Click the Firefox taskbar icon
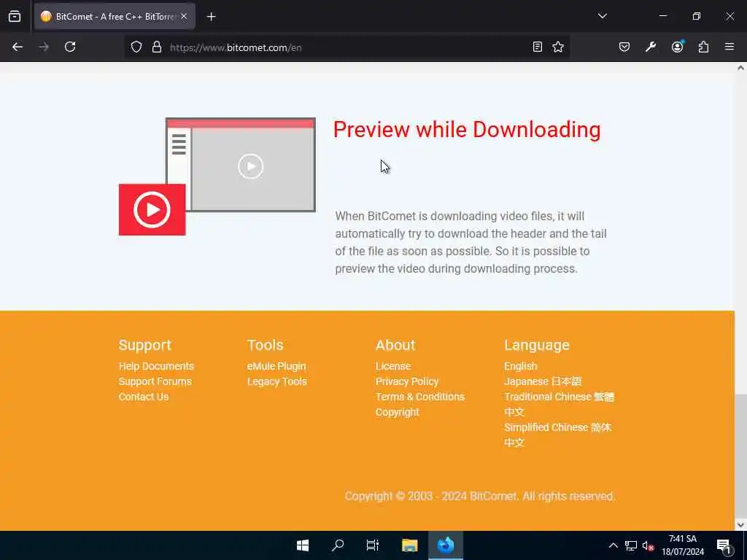The width and height of the screenshot is (747, 560). pyautogui.click(x=446, y=545)
